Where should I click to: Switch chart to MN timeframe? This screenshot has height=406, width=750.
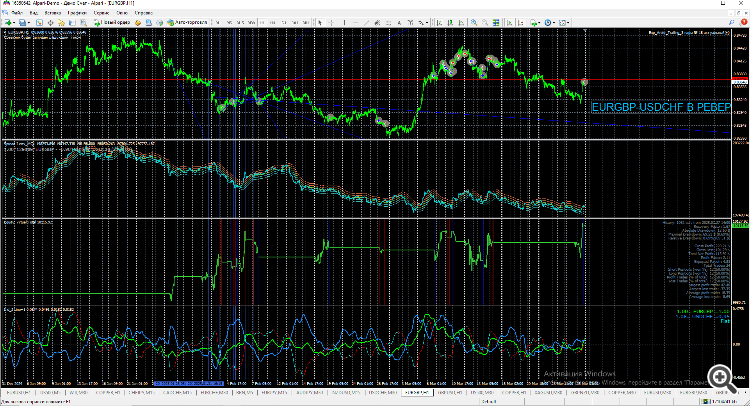306,22
